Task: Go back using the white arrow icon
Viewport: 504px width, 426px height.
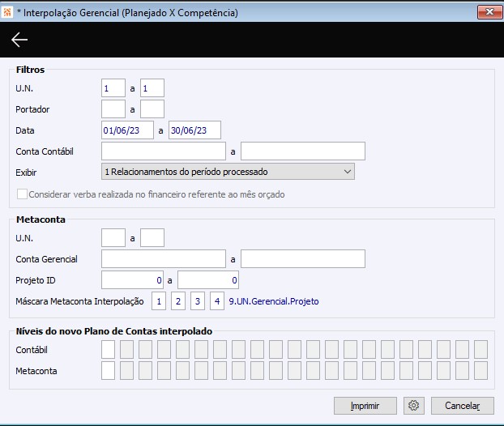Action: [19, 40]
